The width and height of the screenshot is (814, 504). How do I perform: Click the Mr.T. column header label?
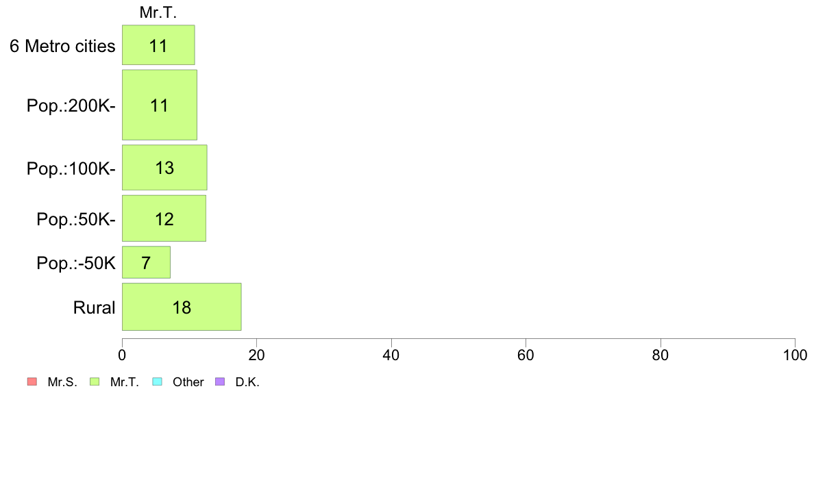click(x=158, y=12)
